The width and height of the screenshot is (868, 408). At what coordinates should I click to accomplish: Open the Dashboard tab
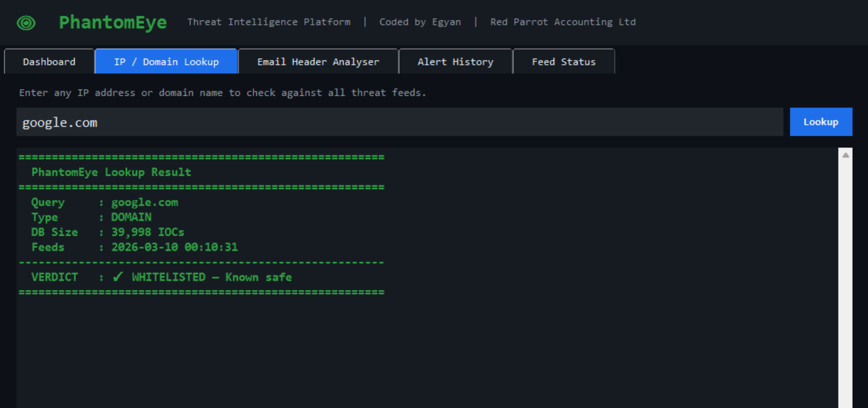pyautogui.click(x=49, y=61)
